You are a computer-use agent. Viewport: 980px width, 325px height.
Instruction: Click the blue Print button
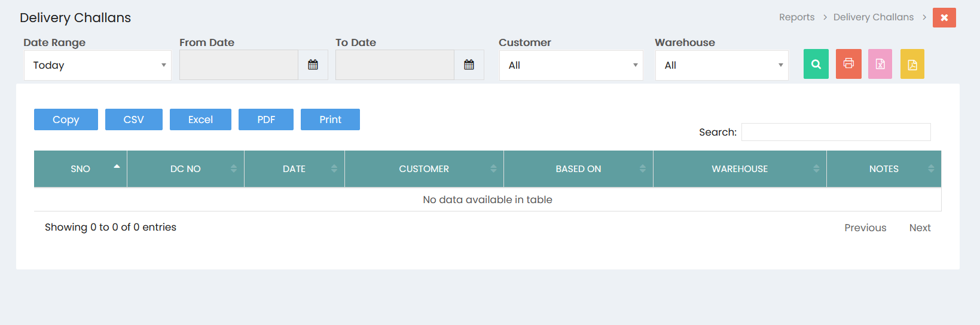pos(330,119)
